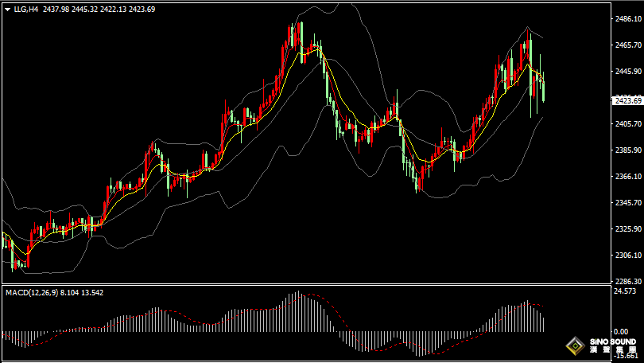Click the 2286.30 price axis label
The height and width of the screenshot is (363, 644).
click(627, 281)
